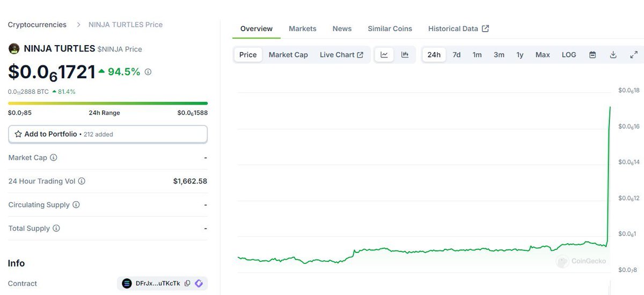The image size is (644, 295).
Task: Select the 24h time range
Action: pos(434,55)
